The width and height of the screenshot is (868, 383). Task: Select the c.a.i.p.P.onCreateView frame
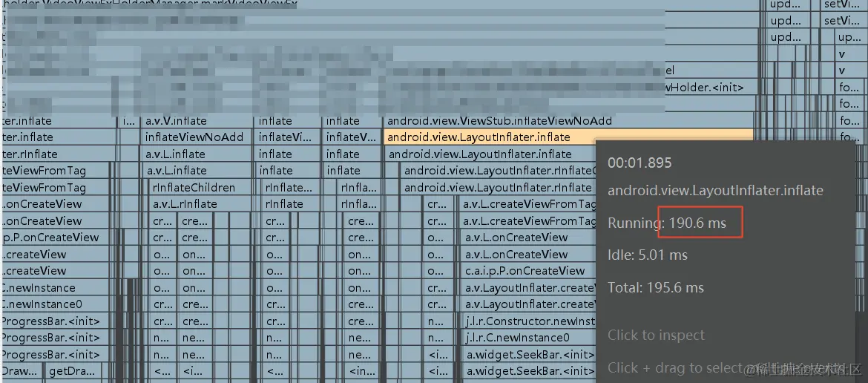(527, 271)
